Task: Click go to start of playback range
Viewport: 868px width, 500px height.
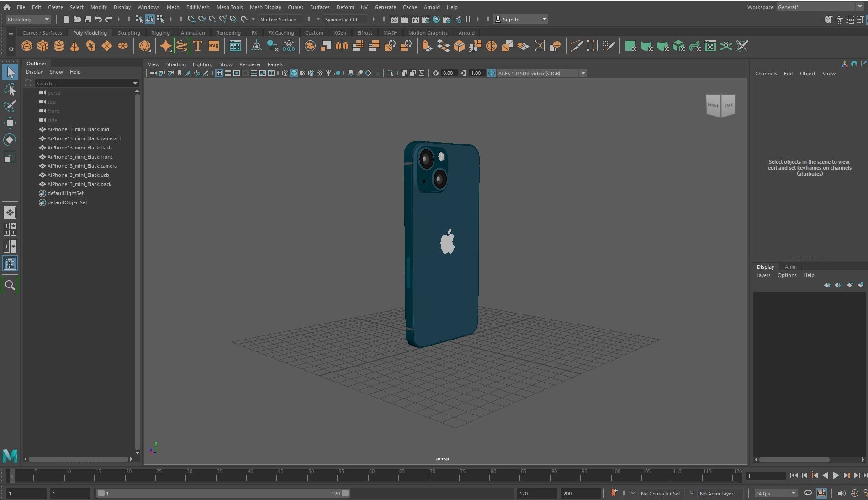Action: pyautogui.click(x=794, y=476)
